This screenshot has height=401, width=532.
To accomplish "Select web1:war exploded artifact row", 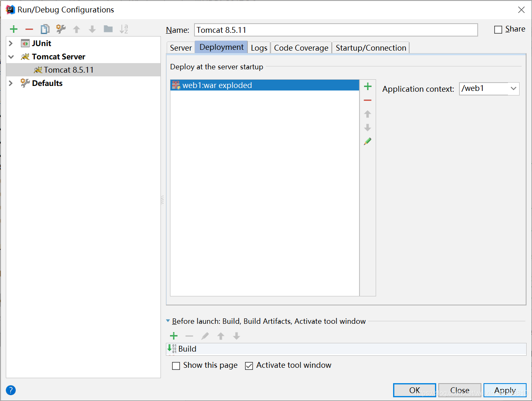I will [265, 85].
